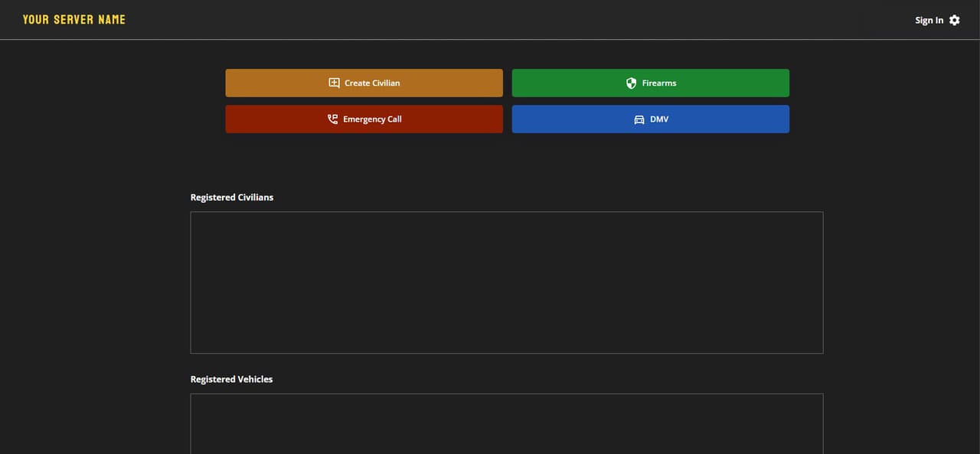The width and height of the screenshot is (980, 454).
Task: Click inside the Registered Vehicles list box
Action: tap(507, 424)
